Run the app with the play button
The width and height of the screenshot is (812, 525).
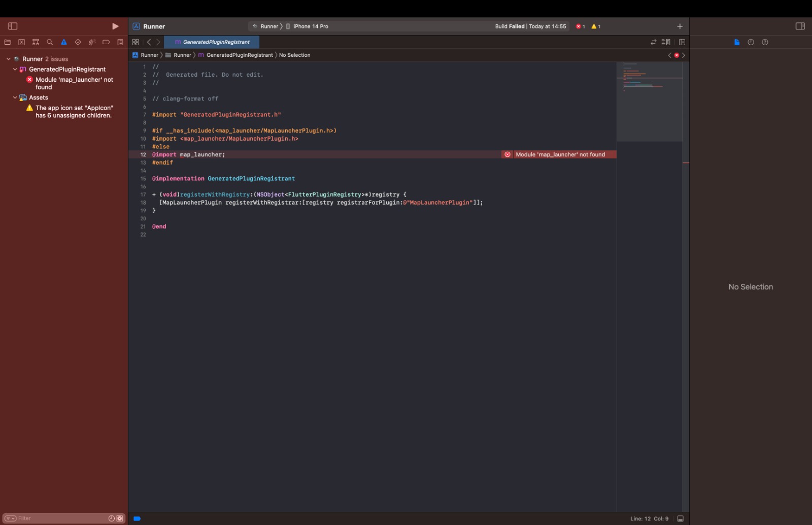[115, 26]
